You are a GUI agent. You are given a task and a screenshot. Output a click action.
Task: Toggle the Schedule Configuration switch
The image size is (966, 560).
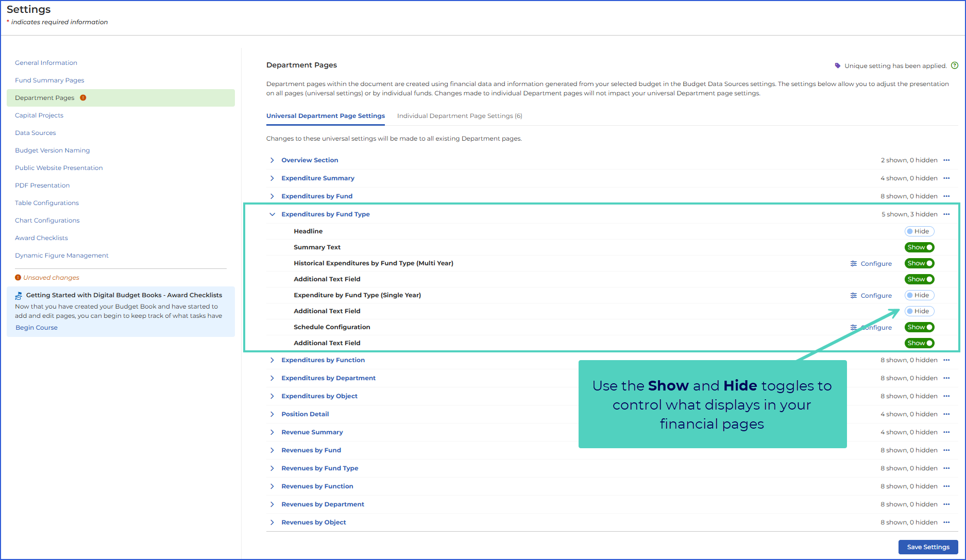point(919,327)
